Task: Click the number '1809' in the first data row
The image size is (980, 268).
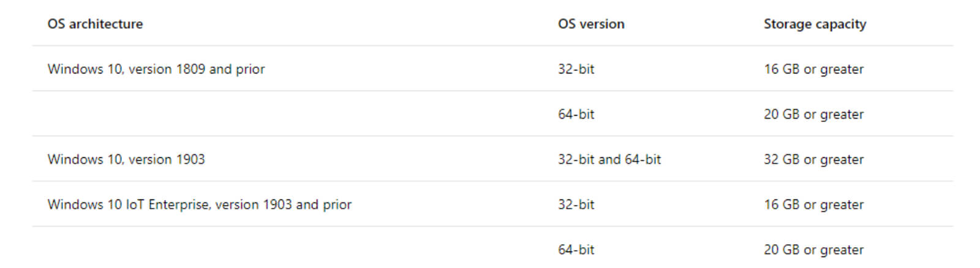Action: click(190, 69)
